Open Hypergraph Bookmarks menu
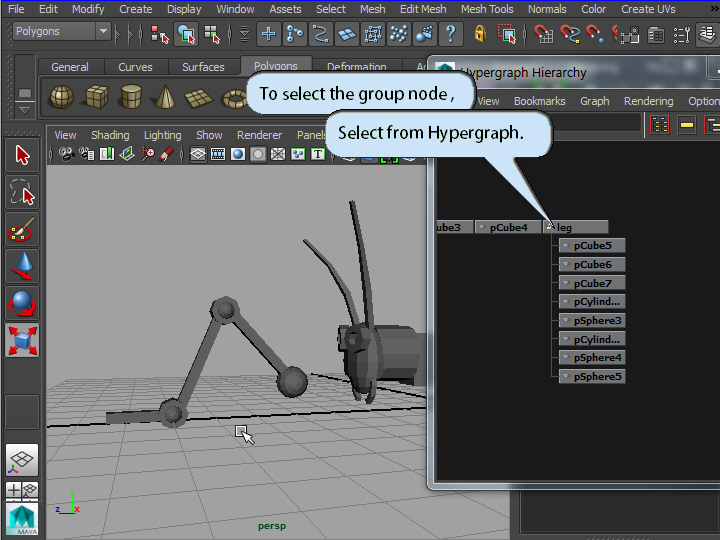This screenshot has width=720, height=540. pos(540,101)
